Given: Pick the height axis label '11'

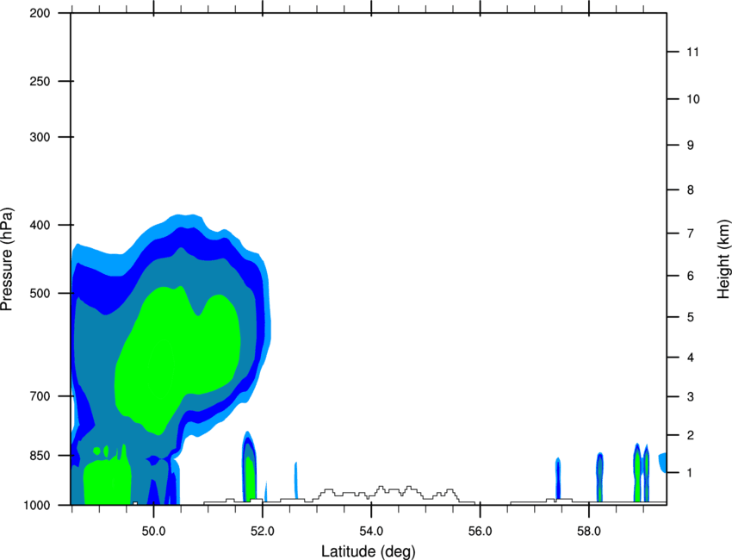Looking at the screenshot, I should point(693,52).
